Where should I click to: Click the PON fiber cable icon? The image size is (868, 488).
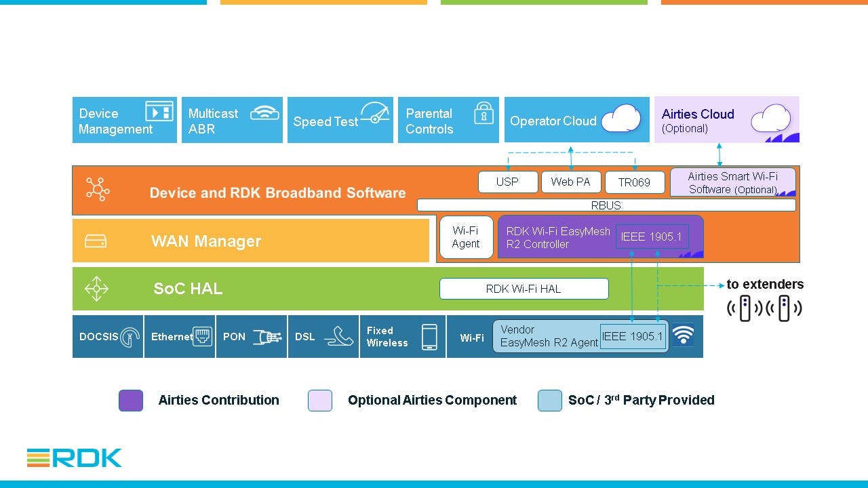(267, 337)
